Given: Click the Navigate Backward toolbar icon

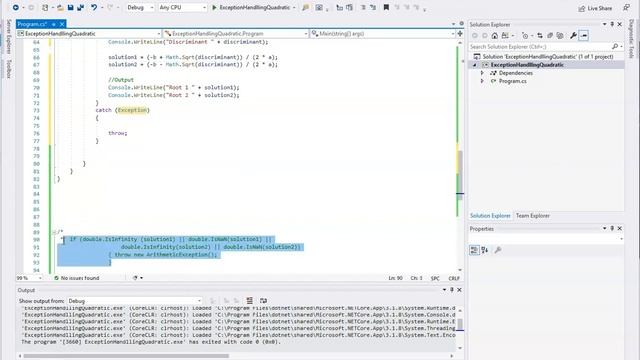Looking at the screenshot, I should coord(16,7).
